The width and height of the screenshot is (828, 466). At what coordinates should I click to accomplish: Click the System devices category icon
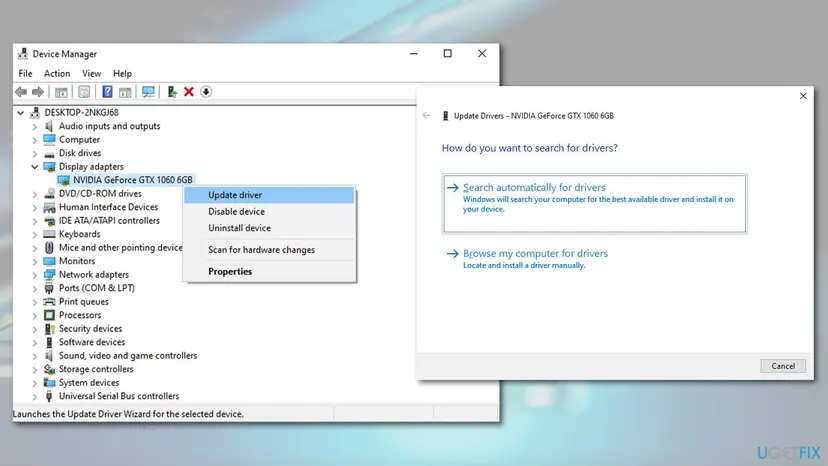click(x=49, y=383)
